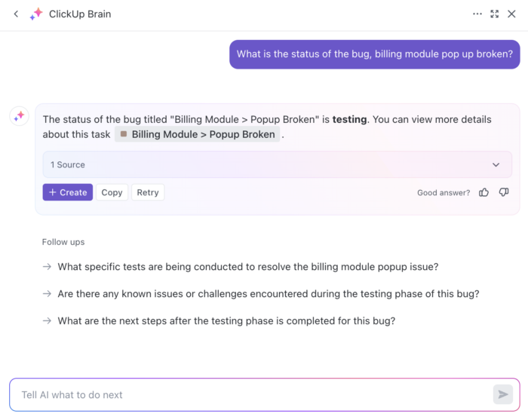Click the ClickUp Brain sparkle logo
This screenshot has width=528, height=420.
pyautogui.click(x=36, y=14)
